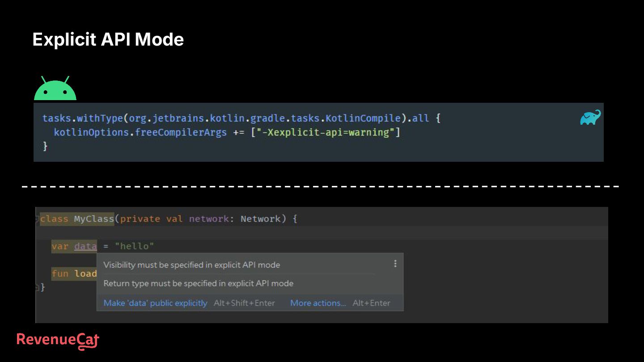Click the Android robot head icon
The image size is (644, 362).
pos(55,88)
